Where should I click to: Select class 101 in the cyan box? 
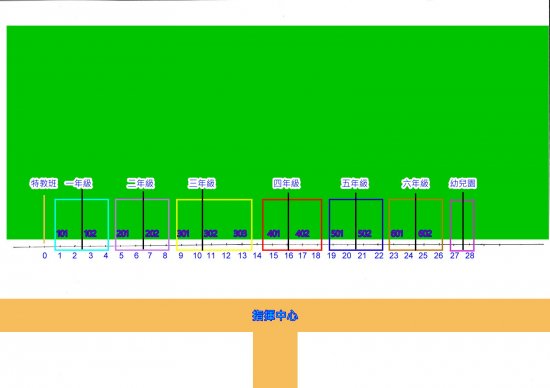tap(62, 234)
